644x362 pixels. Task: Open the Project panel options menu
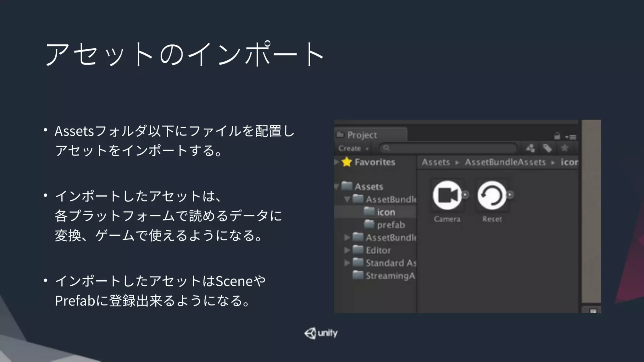click(571, 137)
